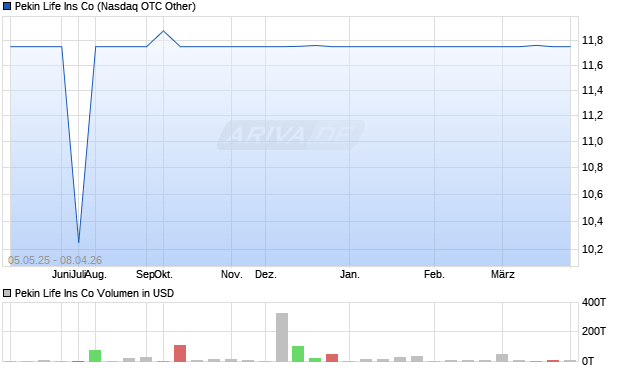Click the 0T volume axis label
The height and width of the screenshot is (371, 620).
click(x=588, y=361)
